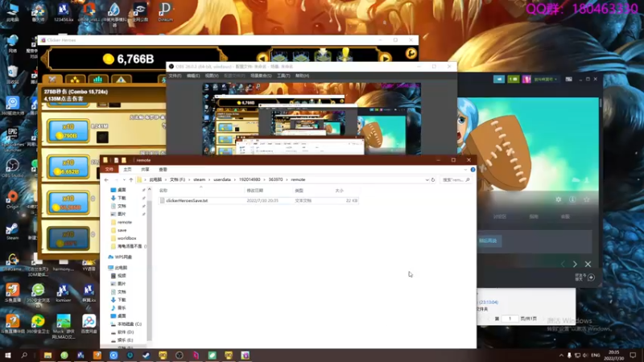The height and width of the screenshot is (362, 644).
Task: Click 'steam' in the Explorer address path
Action: click(x=199, y=179)
